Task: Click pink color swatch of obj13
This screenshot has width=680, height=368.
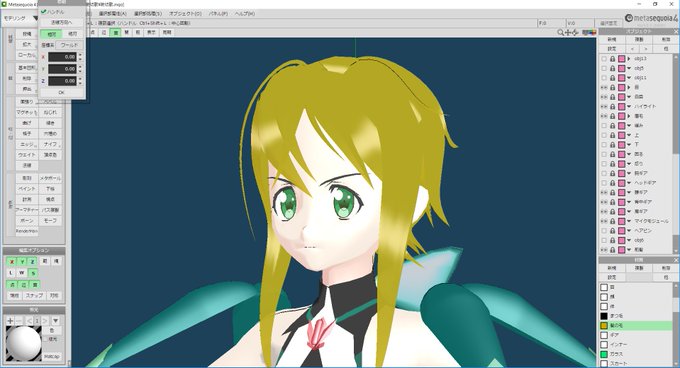Action: [x=621, y=59]
